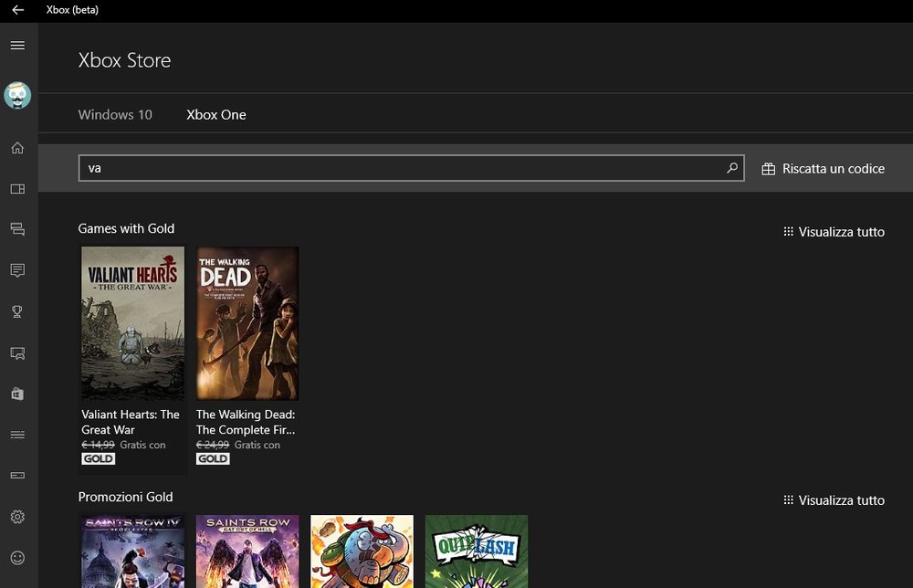
Task: Go back using the arrow button
Action: pyautogui.click(x=18, y=10)
